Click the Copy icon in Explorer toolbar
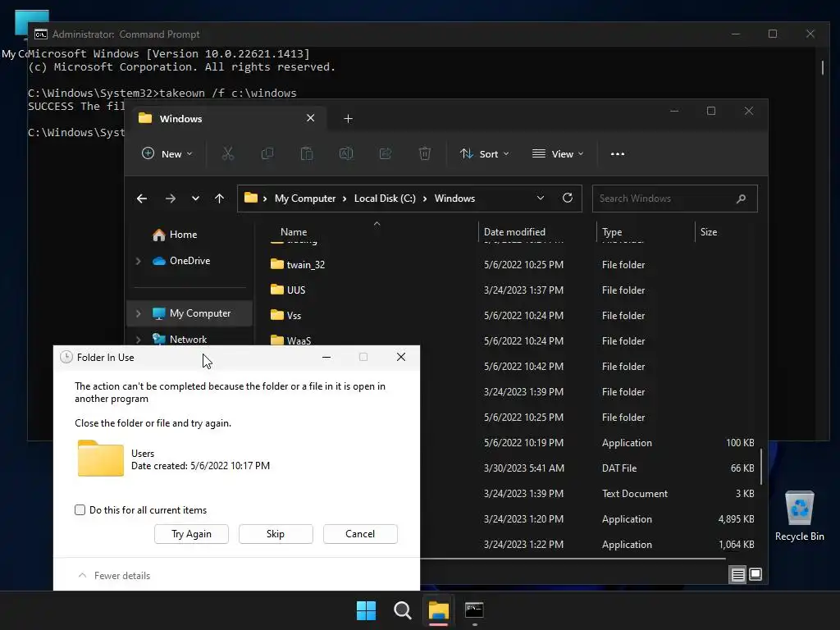The width and height of the screenshot is (840, 630). pyautogui.click(x=267, y=153)
